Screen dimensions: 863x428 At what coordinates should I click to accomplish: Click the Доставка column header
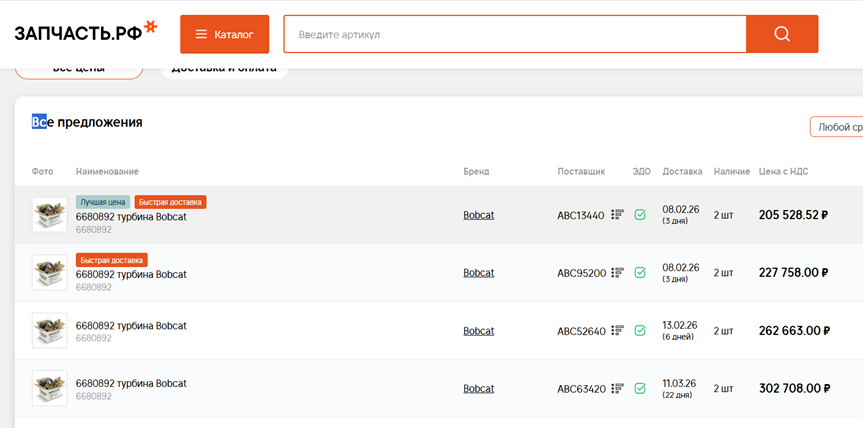[682, 172]
